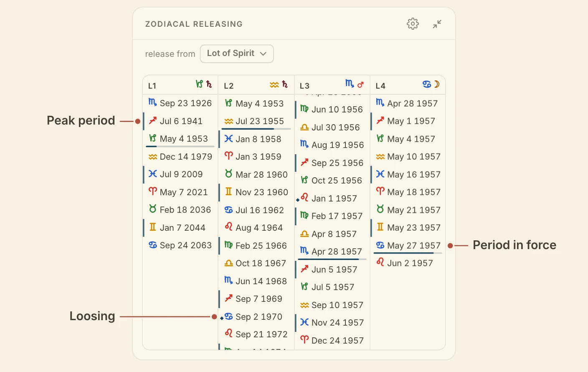Collapse the Zodiacal Releasing panel

click(x=437, y=24)
